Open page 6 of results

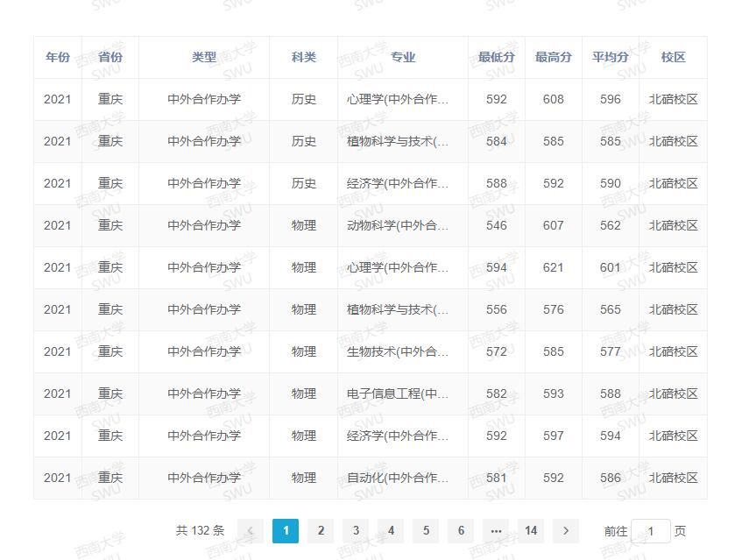[461, 531]
